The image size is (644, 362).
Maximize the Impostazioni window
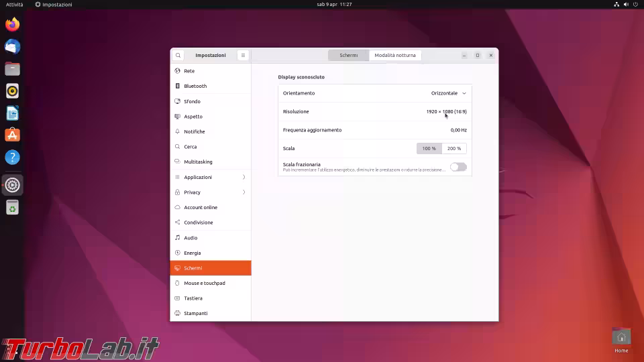pos(478,56)
